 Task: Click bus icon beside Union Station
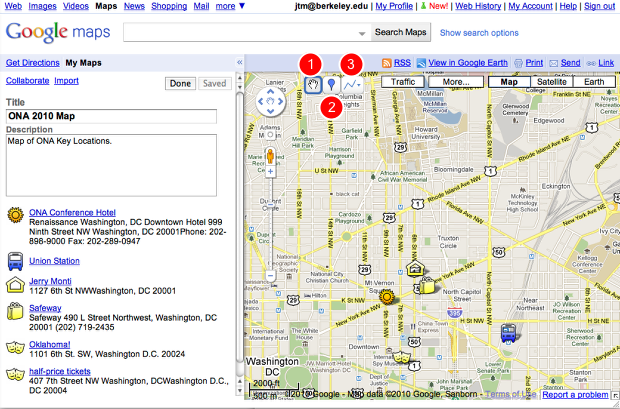pyautogui.click(x=15, y=261)
